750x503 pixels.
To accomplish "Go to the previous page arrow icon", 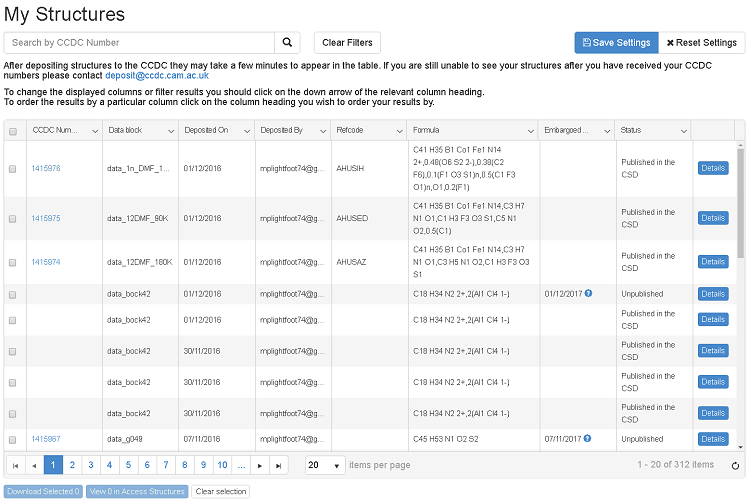I will click(34, 465).
